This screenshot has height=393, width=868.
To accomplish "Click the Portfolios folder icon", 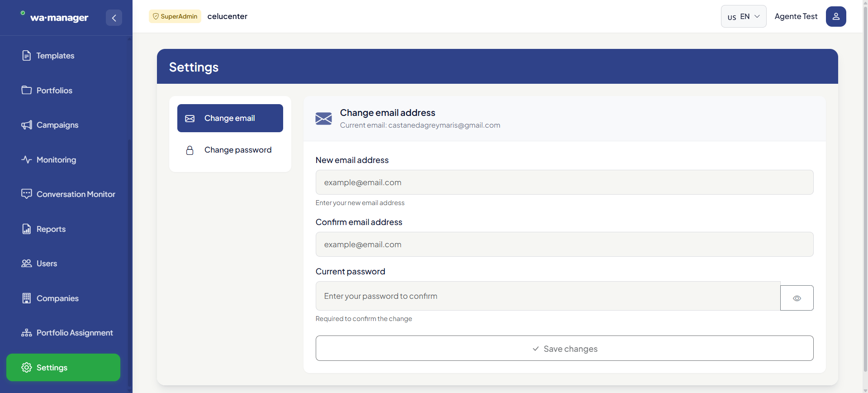I will 27,90.
